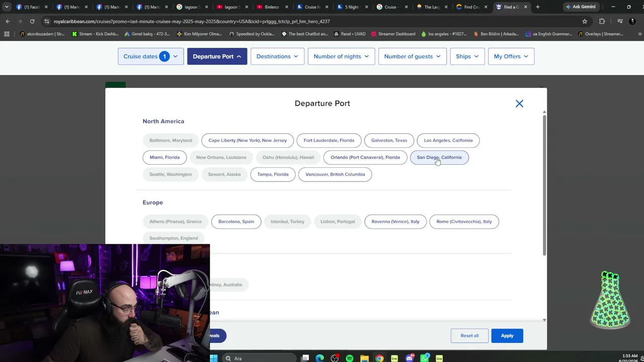
Task: Click the browser address bar URL
Action: click(192, 21)
